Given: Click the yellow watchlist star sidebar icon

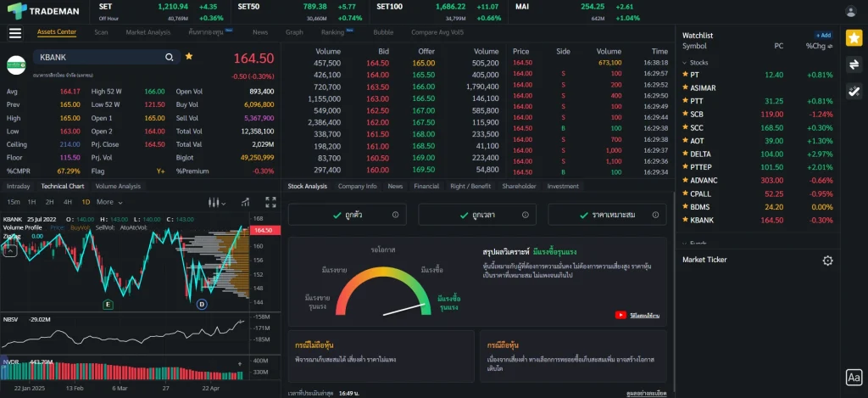Looking at the screenshot, I should pyautogui.click(x=854, y=37).
